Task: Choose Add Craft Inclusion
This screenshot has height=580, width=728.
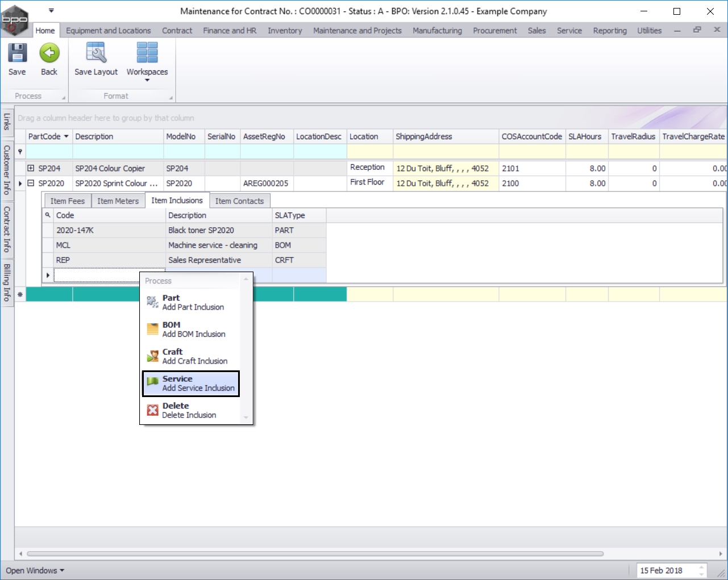Action: (x=190, y=356)
